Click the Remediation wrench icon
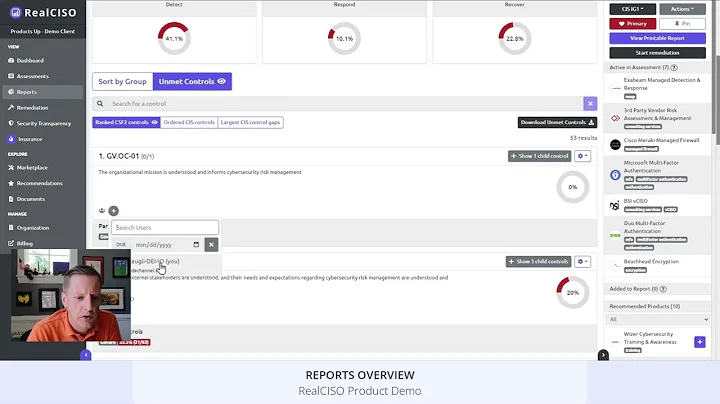 pos(11,107)
